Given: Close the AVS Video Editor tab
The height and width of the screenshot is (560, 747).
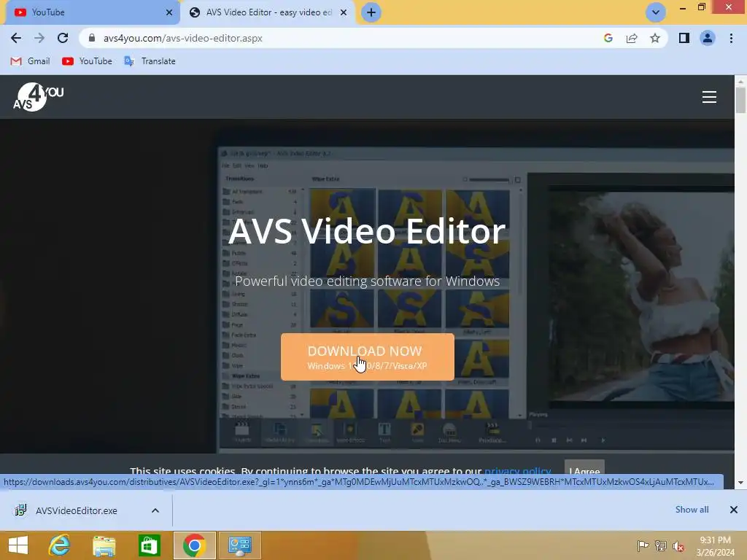Looking at the screenshot, I should (x=344, y=12).
